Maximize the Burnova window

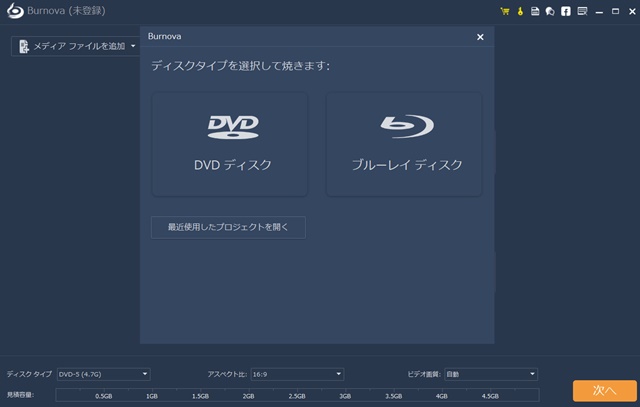pyautogui.click(x=616, y=11)
